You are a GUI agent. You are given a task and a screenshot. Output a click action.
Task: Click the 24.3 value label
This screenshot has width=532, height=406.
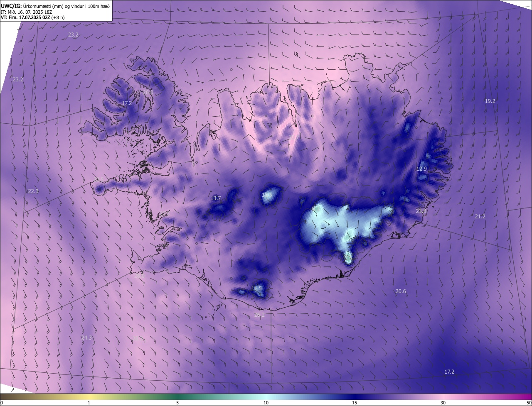tap(86, 338)
